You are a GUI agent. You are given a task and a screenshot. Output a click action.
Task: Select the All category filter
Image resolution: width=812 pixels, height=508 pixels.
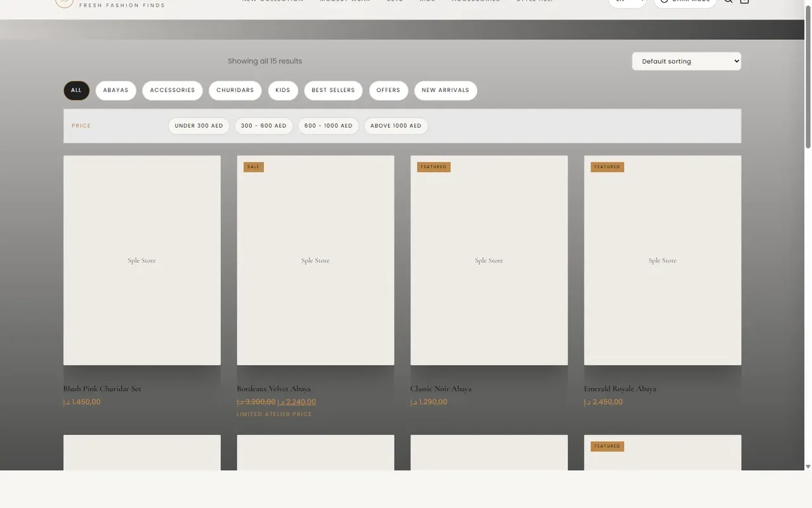(76, 90)
